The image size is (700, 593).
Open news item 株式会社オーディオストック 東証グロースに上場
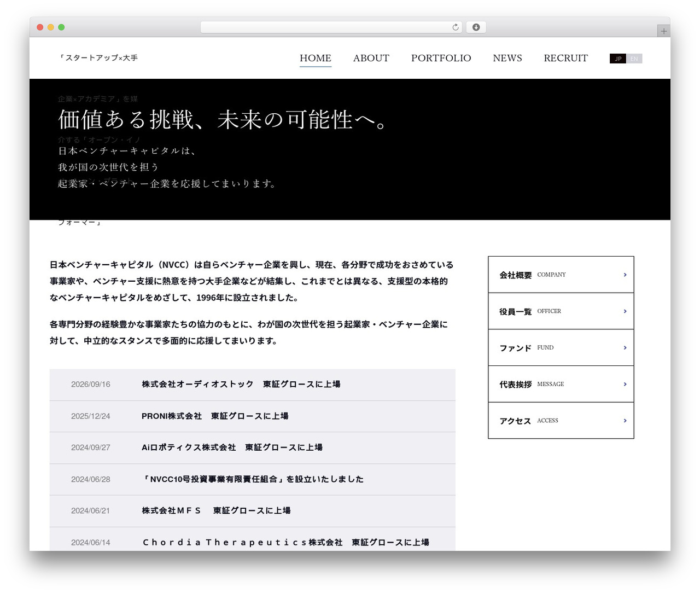pos(241,385)
